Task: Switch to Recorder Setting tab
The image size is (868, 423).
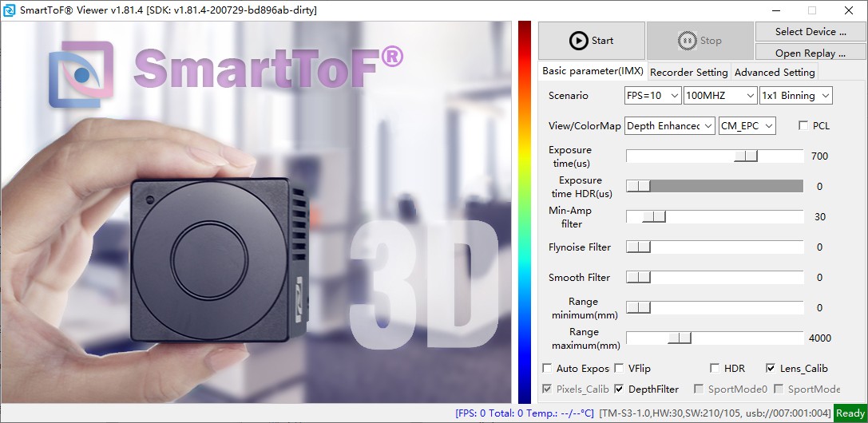Action: [688, 73]
